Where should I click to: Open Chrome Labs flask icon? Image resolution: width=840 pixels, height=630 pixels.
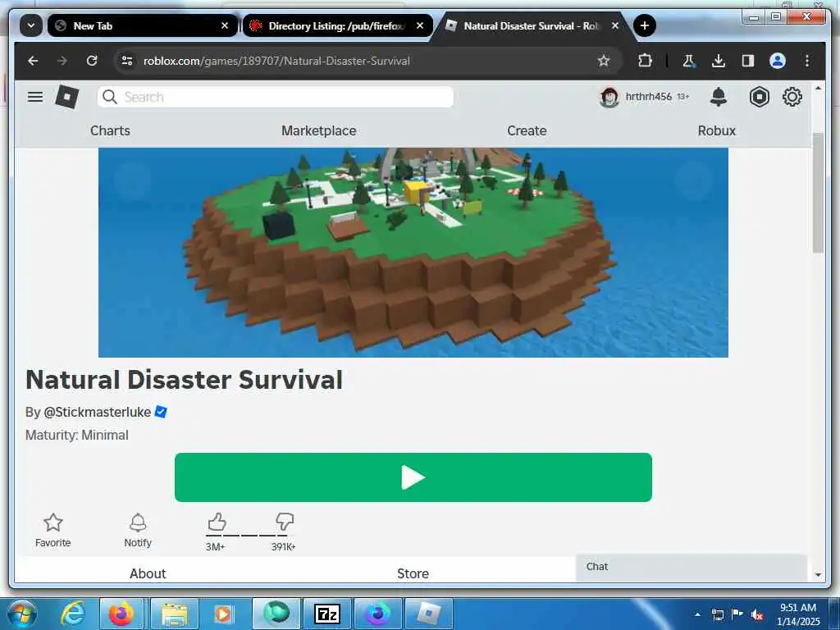(x=689, y=61)
